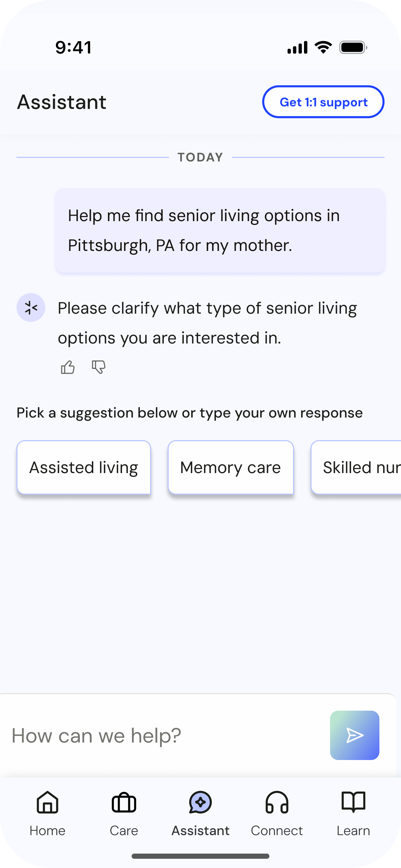This screenshot has width=401, height=868.
Task: Tap the home indicator bar
Action: click(200, 856)
